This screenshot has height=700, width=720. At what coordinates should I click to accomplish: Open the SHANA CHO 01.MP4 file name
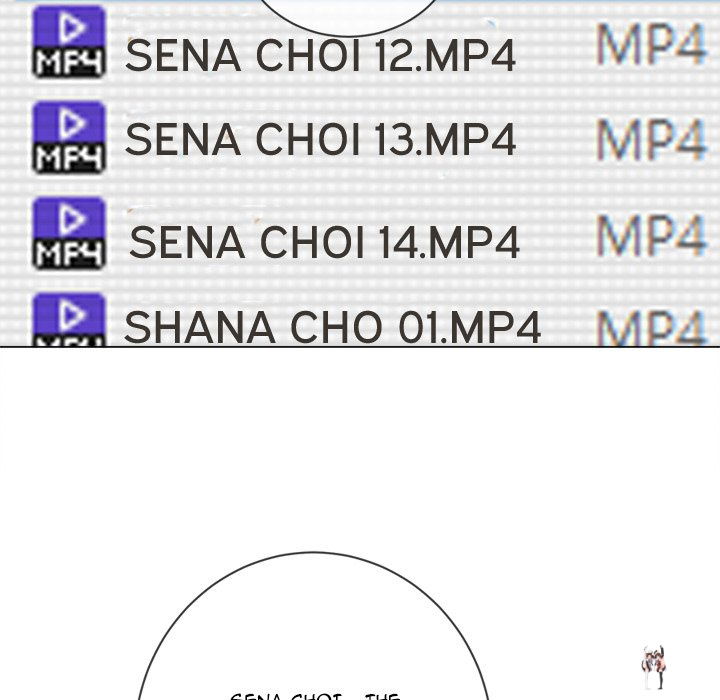coord(332,327)
